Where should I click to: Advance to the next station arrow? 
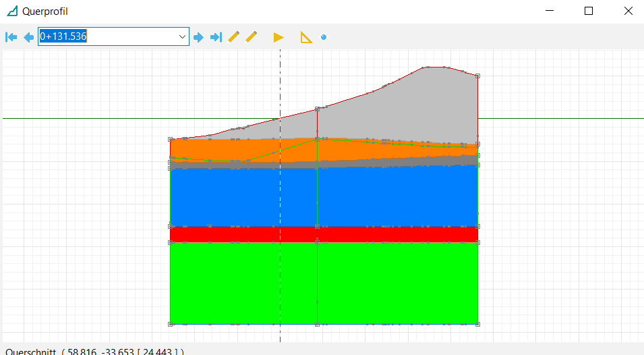click(x=198, y=37)
